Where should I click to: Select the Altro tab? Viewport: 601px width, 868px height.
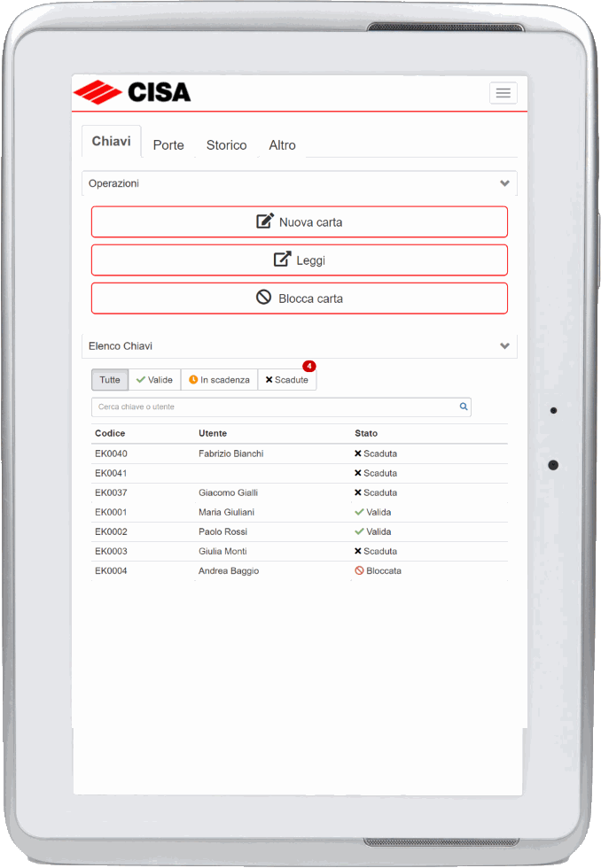click(x=283, y=145)
